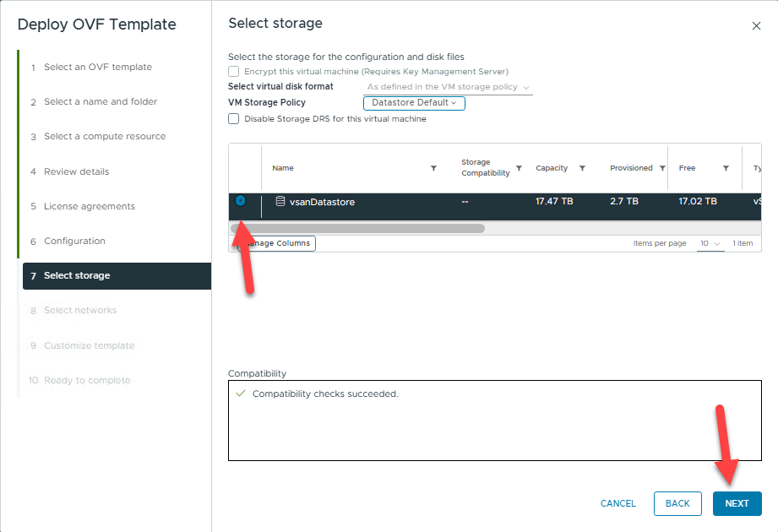This screenshot has height=532, width=778.
Task: Check Disable Storage DRS for this VM
Action: [x=234, y=119]
